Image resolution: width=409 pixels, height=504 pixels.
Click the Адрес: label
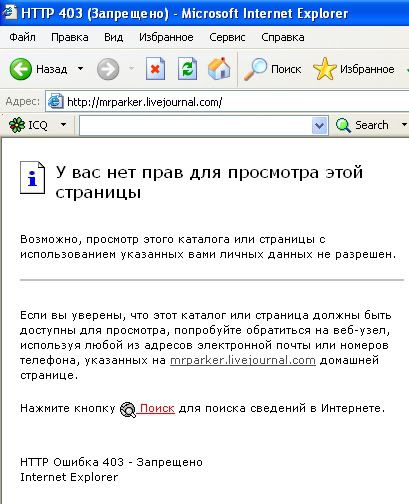pos(23,101)
